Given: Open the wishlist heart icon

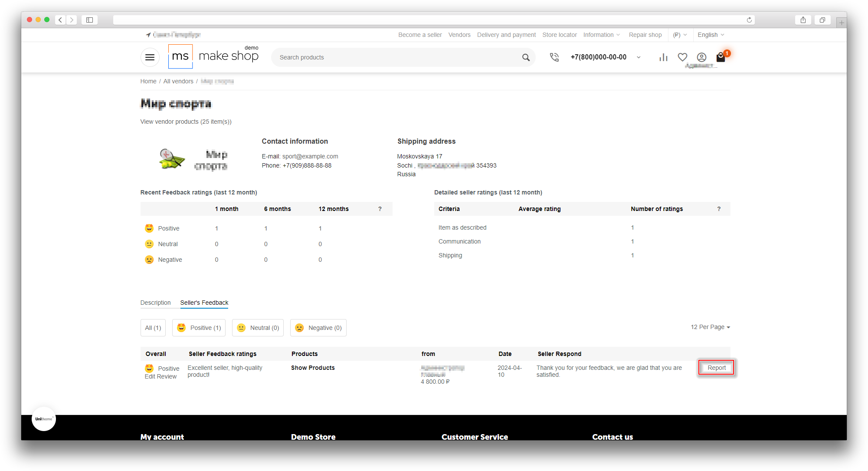Looking at the screenshot, I should pos(682,57).
